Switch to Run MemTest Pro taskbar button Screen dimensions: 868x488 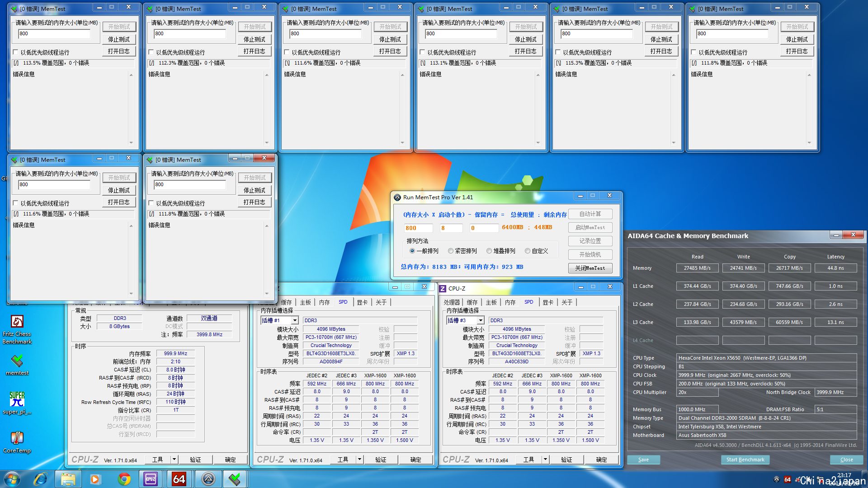click(208, 479)
